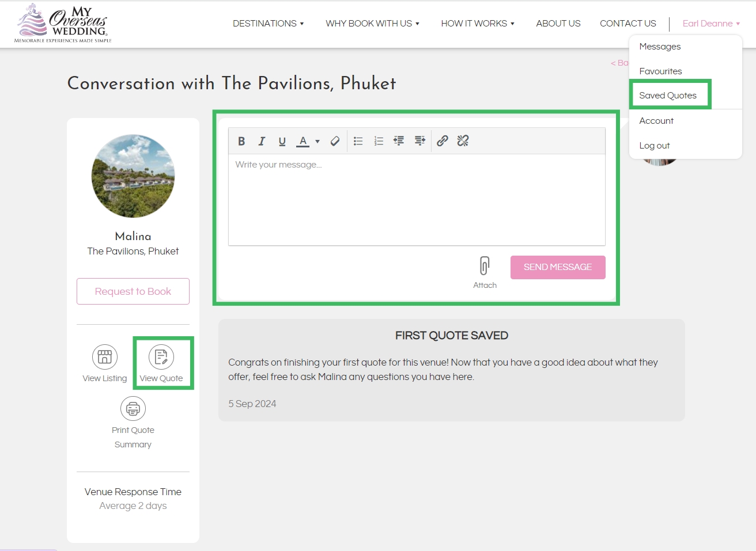This screenshot has width=756, height=551.
Task: Click into the Write your message field
Action: [x=417, y=199]
